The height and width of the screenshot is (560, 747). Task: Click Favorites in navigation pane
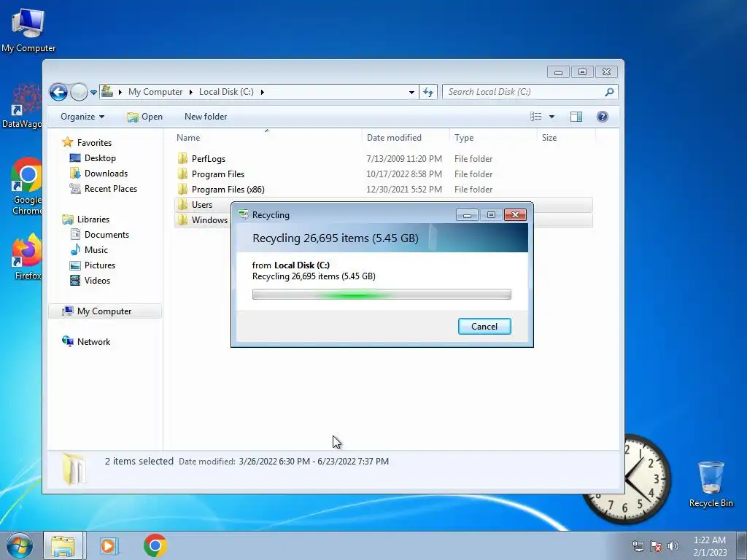(94, 143)
